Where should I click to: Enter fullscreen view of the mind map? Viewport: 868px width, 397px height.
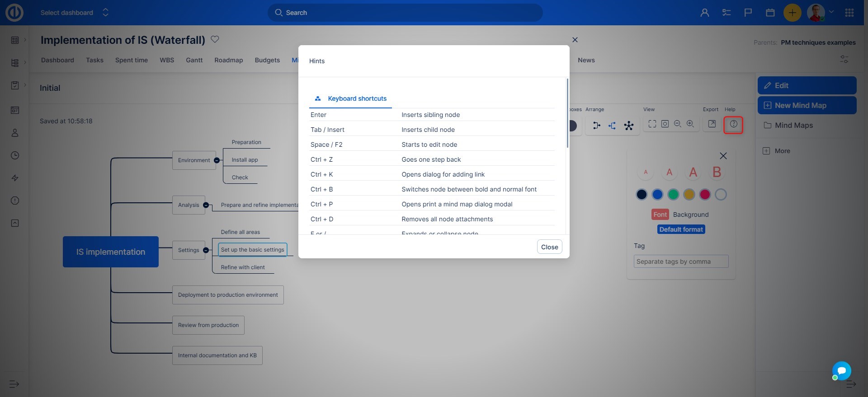click(x=652, y=124)
